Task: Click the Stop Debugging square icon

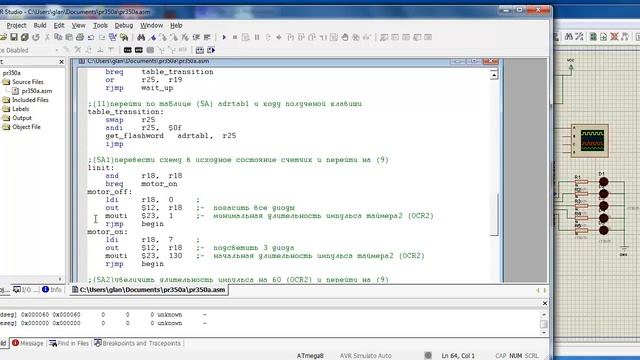Action: (235, 37)
